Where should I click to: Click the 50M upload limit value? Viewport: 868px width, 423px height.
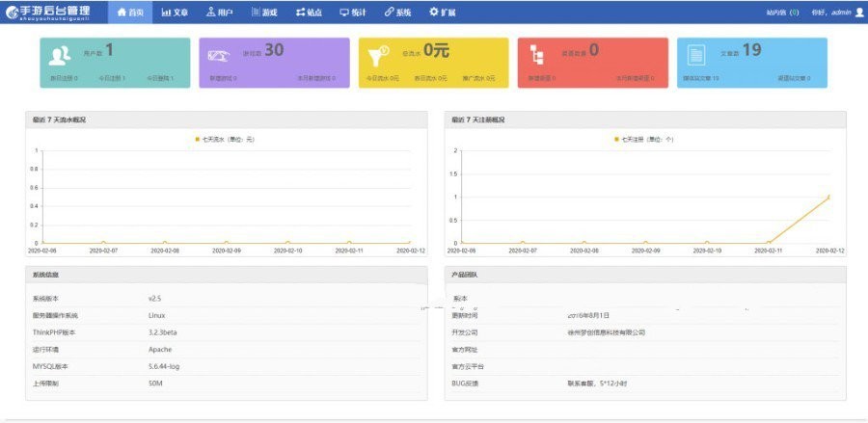coord(155,383)
